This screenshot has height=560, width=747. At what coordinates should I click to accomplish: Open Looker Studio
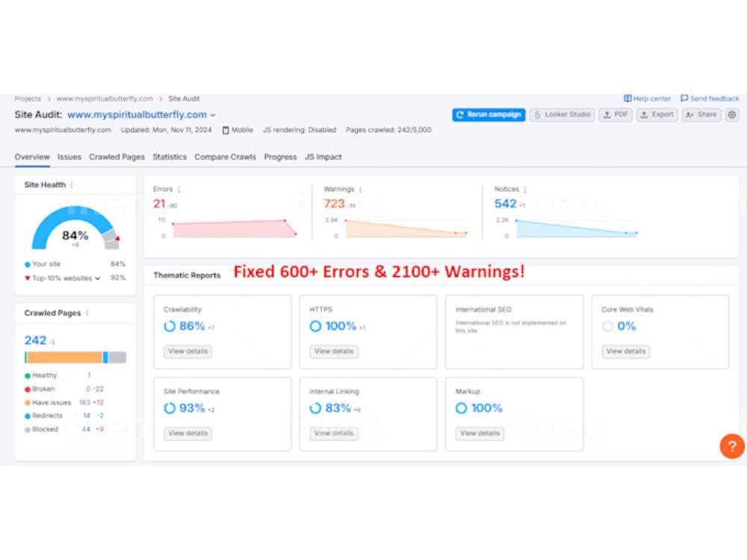pyautogui.click(x=562, y=115)
